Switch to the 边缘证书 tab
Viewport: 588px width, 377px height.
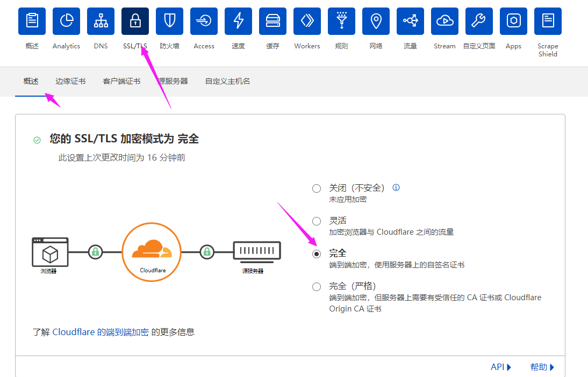pyautogui.click(x=70, y=81)
